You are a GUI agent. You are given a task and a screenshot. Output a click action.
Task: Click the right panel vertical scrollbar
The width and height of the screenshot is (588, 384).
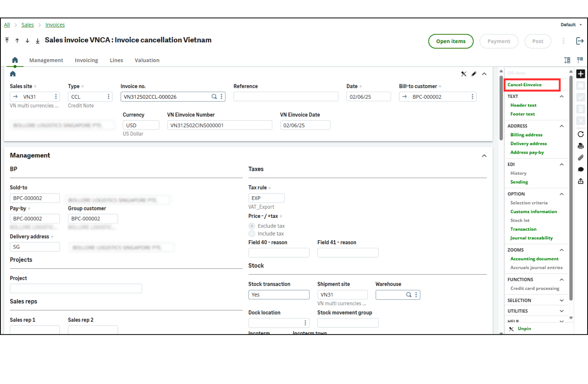click(571, 188)
